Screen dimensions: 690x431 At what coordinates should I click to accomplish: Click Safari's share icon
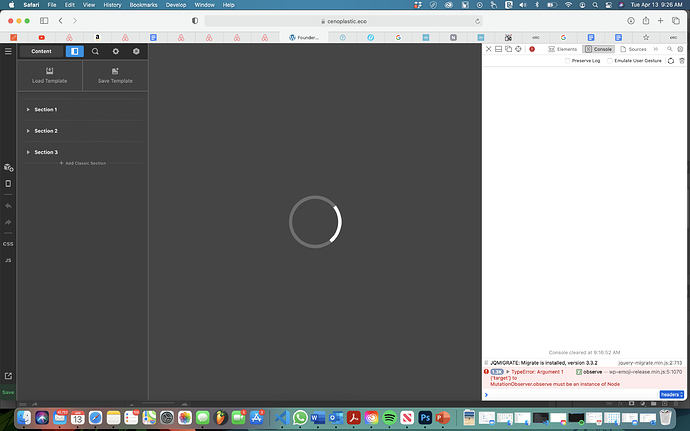pyautogui.click(x=646, y=21)
